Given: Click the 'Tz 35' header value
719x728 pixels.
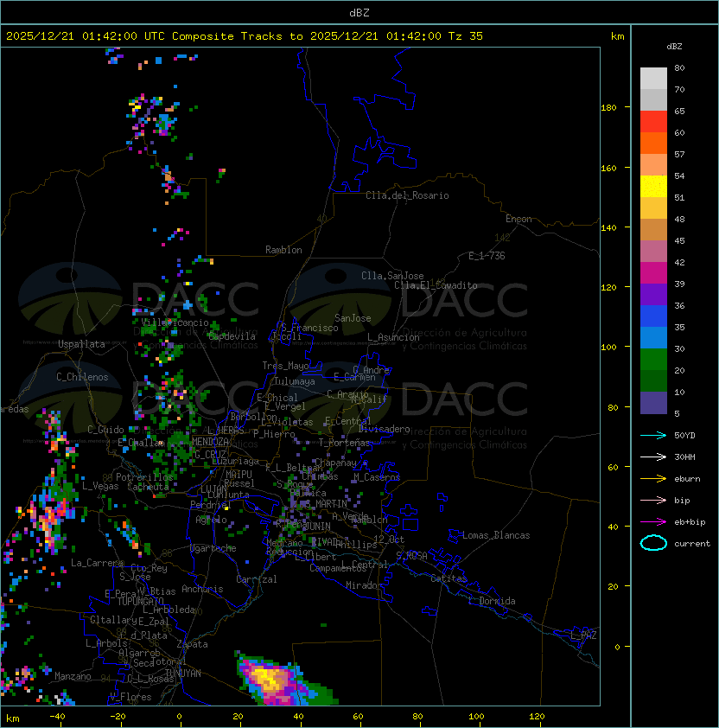Looking at the screenshot, I should (x=466, y=36).
